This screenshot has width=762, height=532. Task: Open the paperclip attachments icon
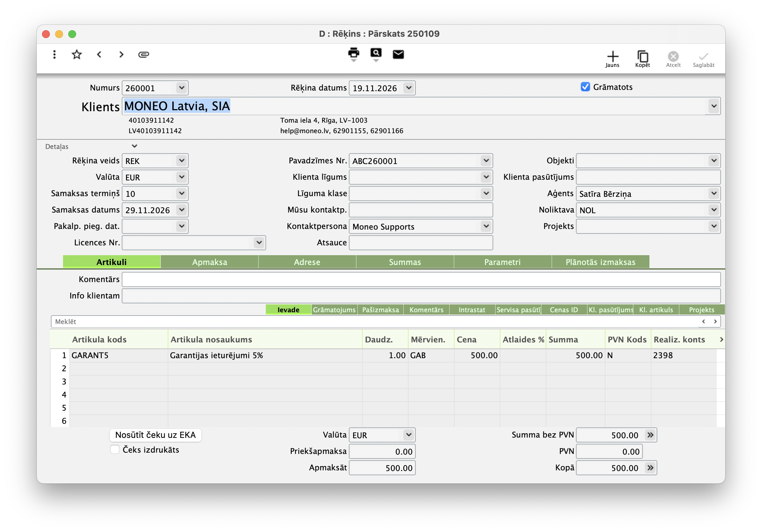[143, 54]
